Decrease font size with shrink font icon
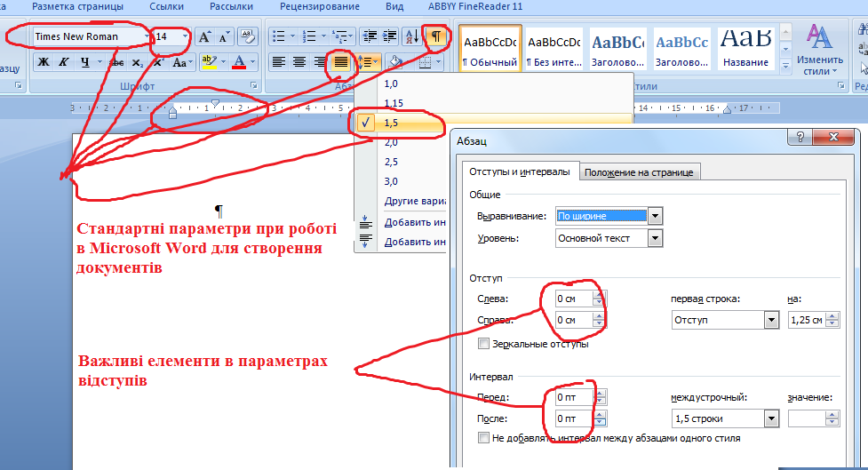Image resolution: width=868 pixels, height=470 pixels. click(x=224, y=37)
